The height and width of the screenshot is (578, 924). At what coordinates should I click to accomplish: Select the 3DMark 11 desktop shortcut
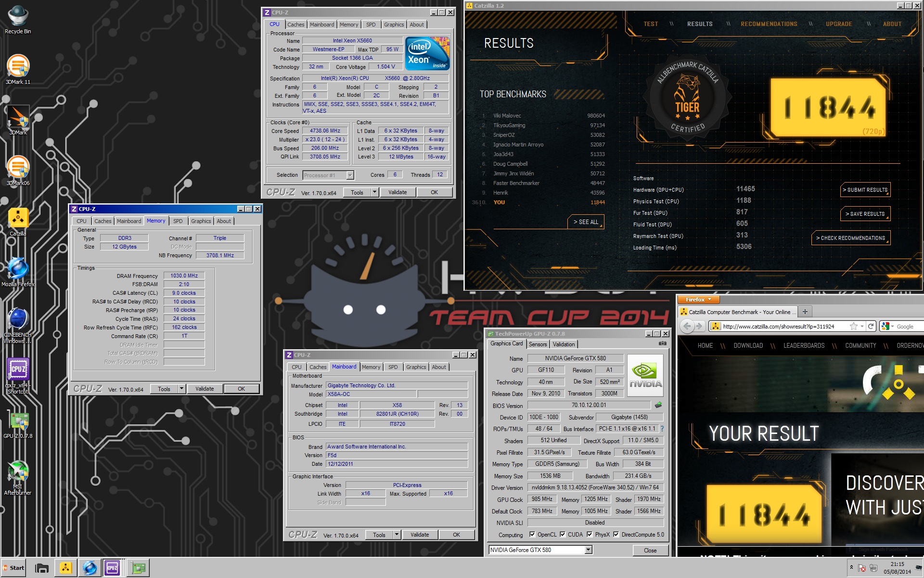tap(18, 70)
